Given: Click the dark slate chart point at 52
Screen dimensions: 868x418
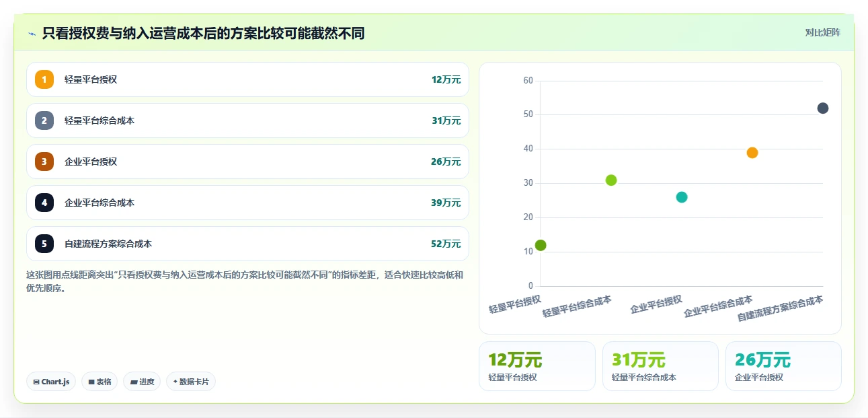Looking at the screenshot, I should 823,108.
